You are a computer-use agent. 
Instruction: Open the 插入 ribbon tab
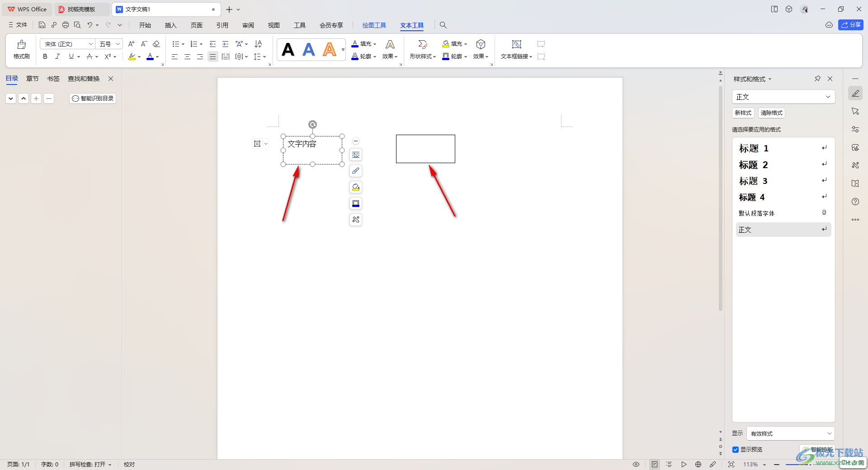click(x=170, y=25)
